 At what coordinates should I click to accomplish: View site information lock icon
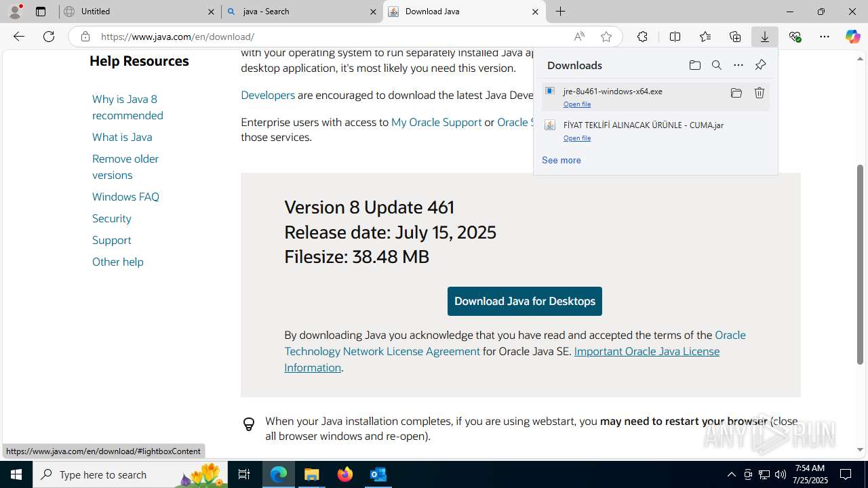coord(85,37)
